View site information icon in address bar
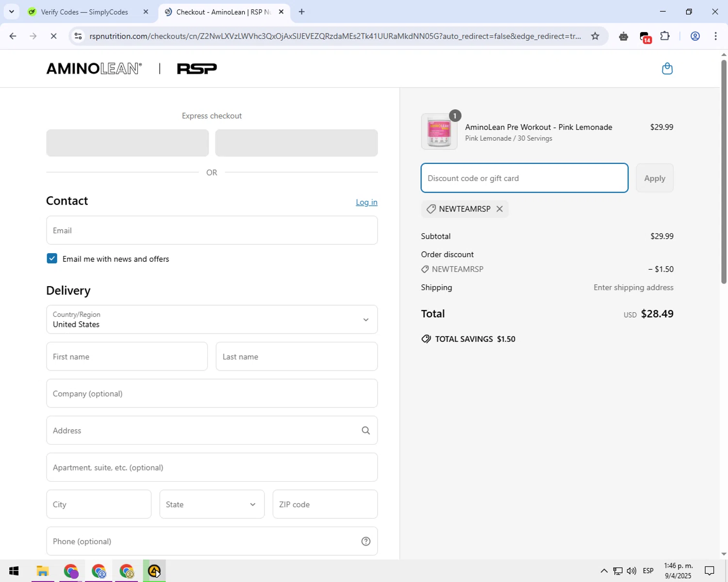728x582 pixels. (x=78, y=36)
